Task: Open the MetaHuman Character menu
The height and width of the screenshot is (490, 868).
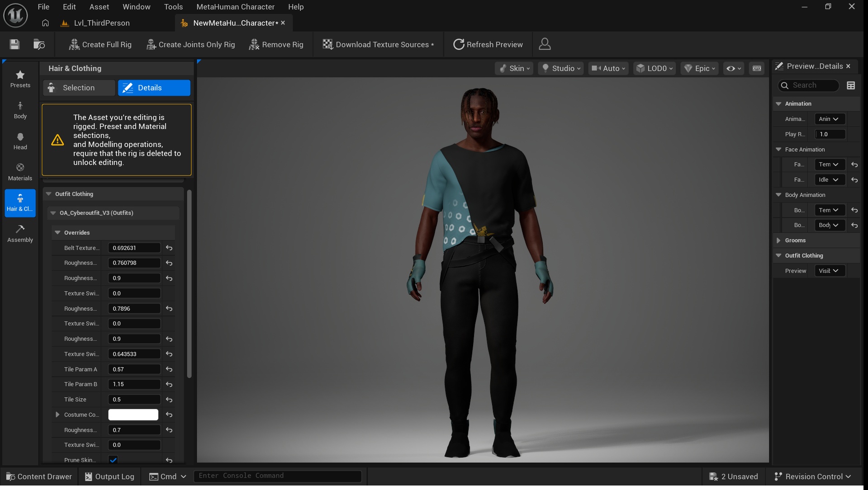Action: [x=235, y=7]
